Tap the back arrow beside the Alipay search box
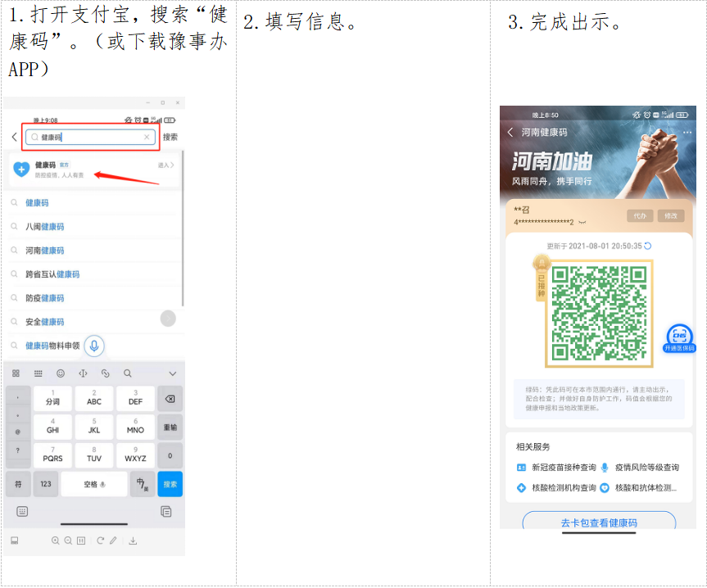 14,138
